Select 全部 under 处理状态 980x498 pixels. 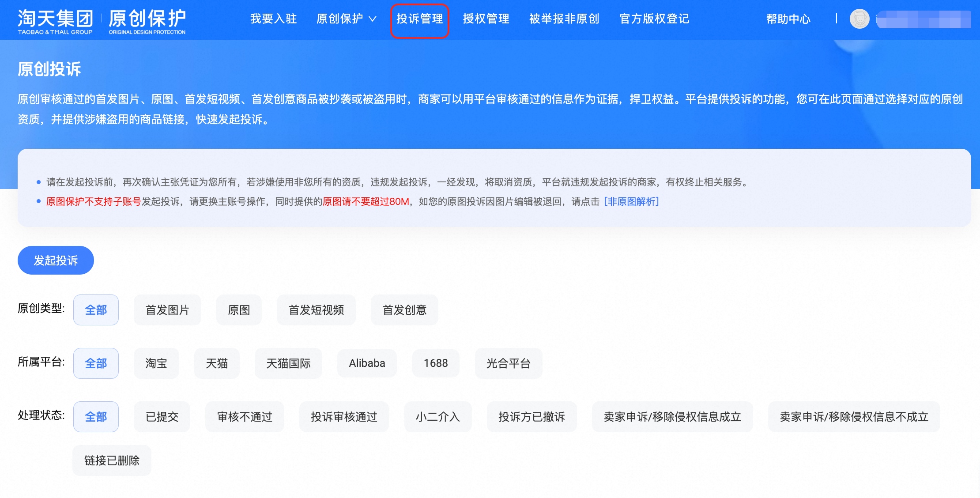96,417
